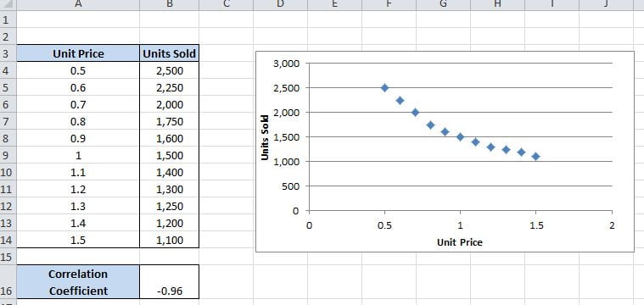Select row header 3

tap(8, 53)
